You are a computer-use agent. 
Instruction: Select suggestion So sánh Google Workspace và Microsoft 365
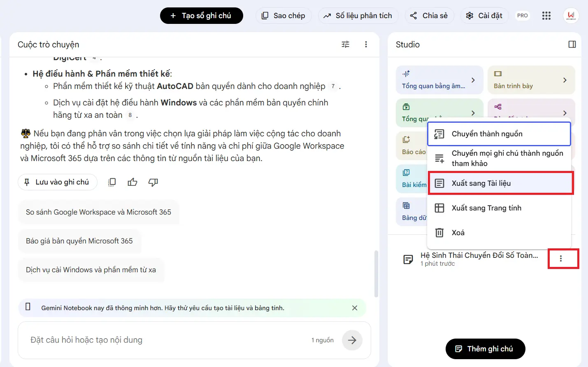click(98, 212)
